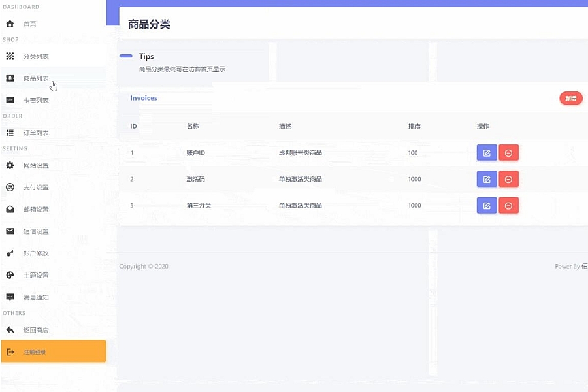Viewport: 588px width, 392px height.
Task: Click the 描述 column header
Action: (285, 126)
